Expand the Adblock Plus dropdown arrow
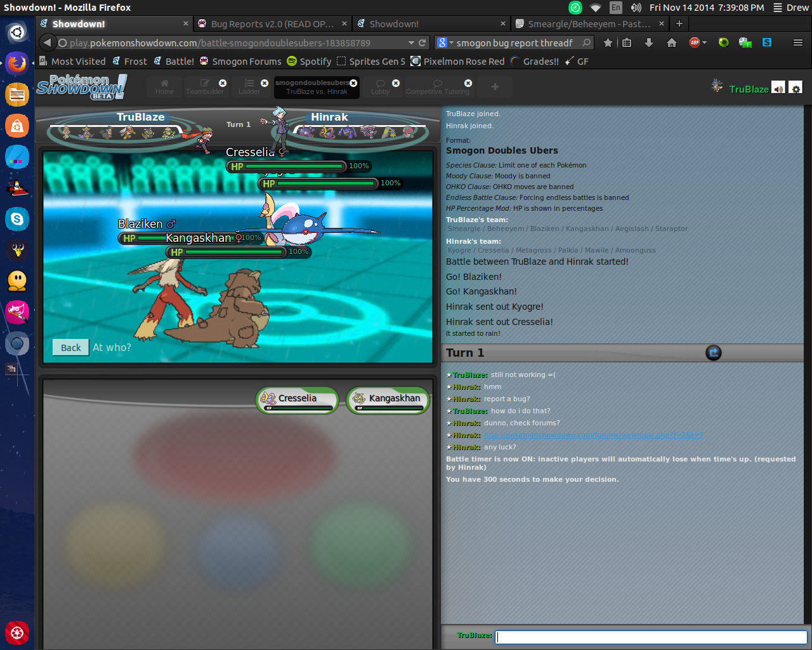Image resolution: width=812 pixels, height=650 pixels. (x=704, y=43)
